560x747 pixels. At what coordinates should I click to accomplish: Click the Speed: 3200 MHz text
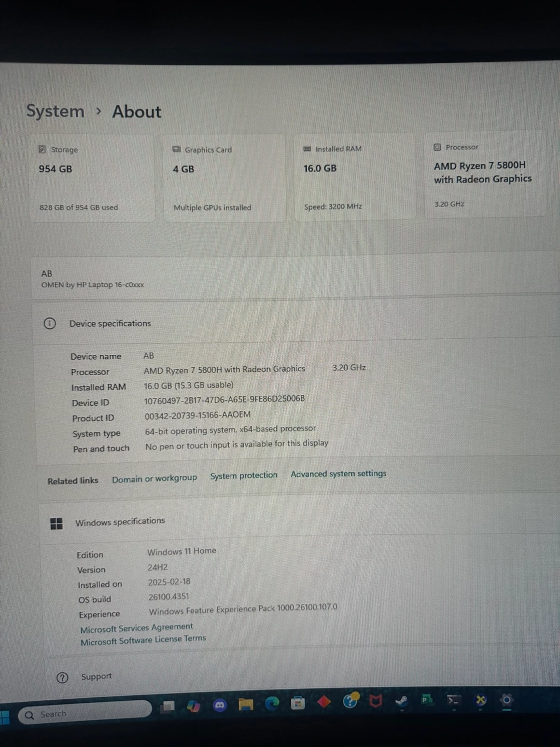(333, 206)
